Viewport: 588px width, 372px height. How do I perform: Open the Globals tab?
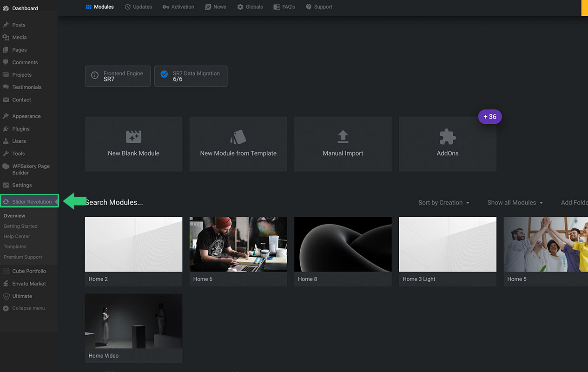[x=250, y=7]
